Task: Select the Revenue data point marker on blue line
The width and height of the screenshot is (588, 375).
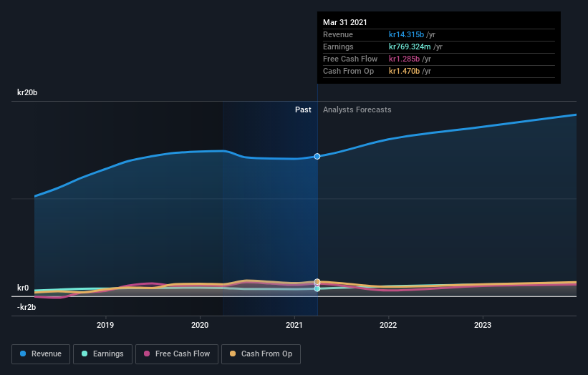Action: pos(317,156)
